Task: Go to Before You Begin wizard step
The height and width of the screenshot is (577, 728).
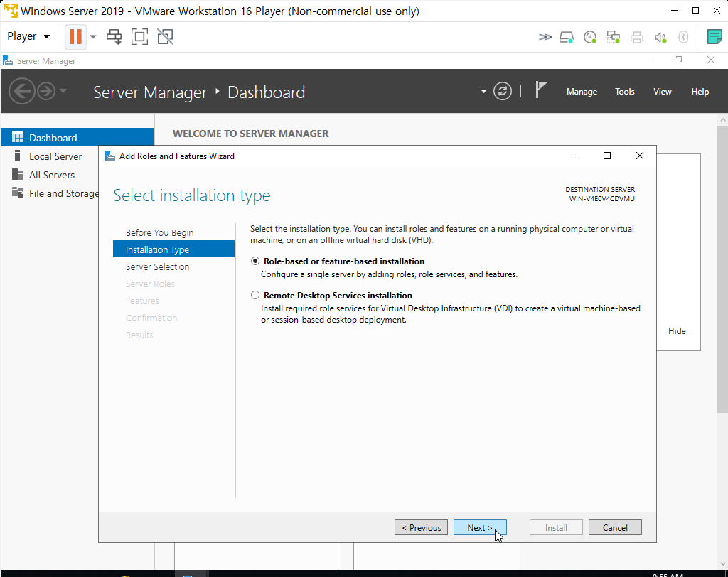Action: 159,232
